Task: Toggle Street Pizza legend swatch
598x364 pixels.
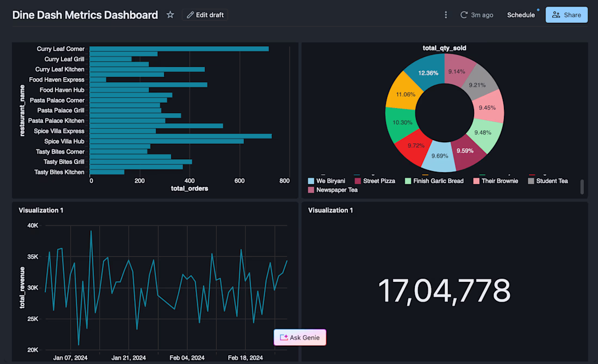Action: click(x=358, y=181)
